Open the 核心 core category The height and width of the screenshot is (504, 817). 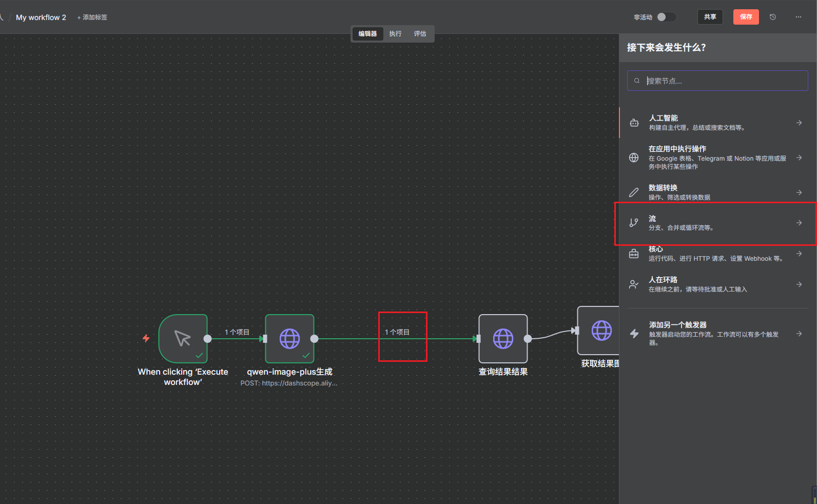pyautogui.click(x=717, y=254)
